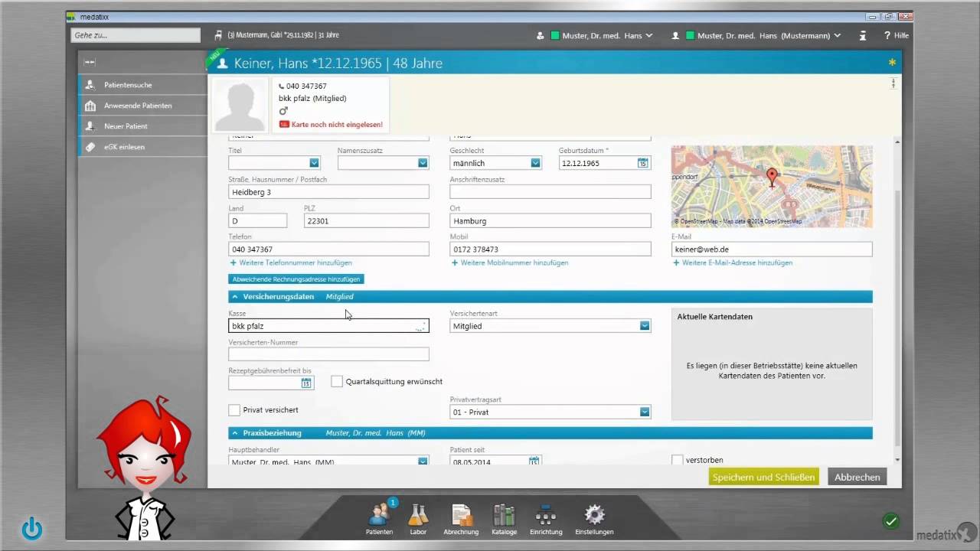
Task: Click the form's vertical scrollbar
Action: (x=898, y=318)
